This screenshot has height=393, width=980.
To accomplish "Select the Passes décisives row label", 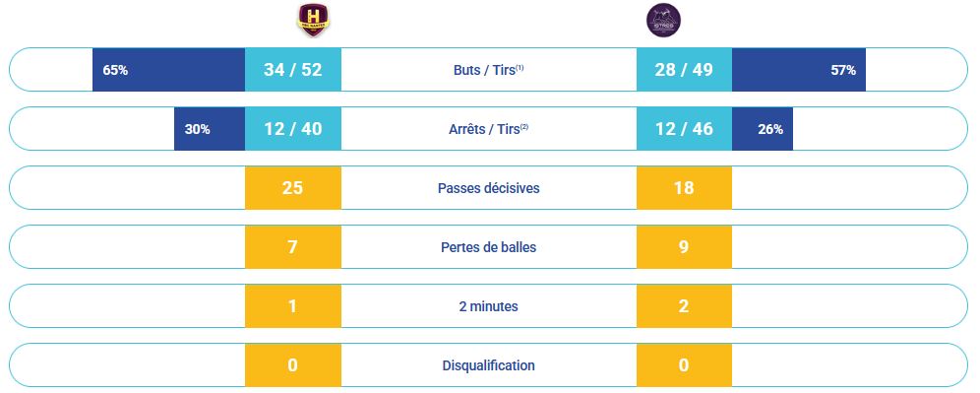I will tap(489, 188).
